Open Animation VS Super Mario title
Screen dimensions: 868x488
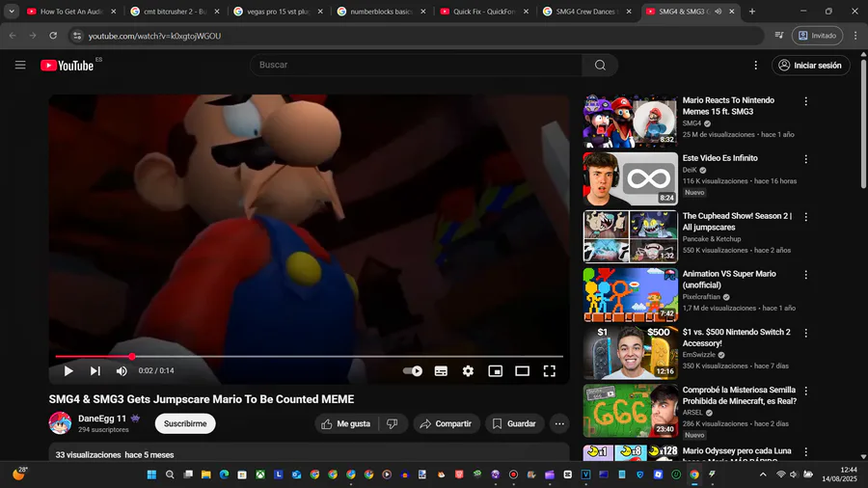(x=729, y=280)
